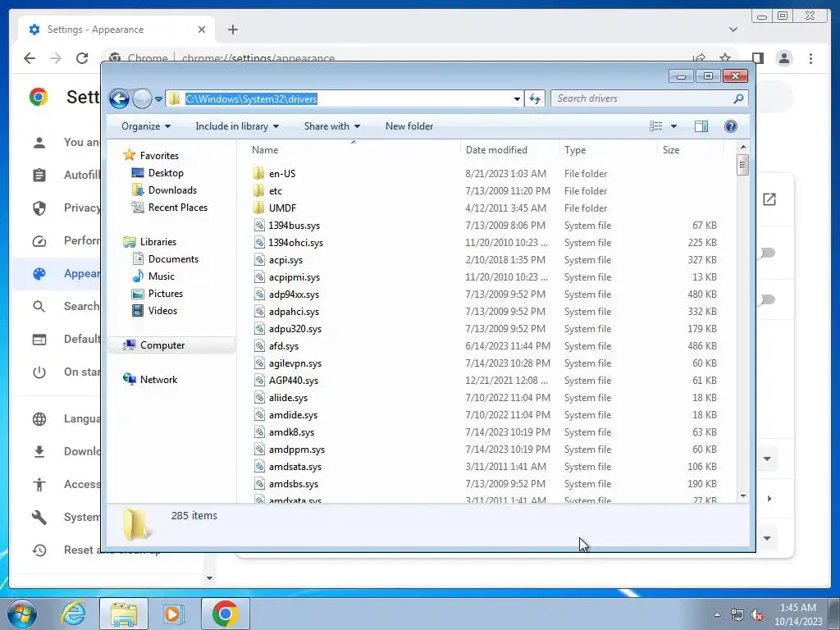This screenshot has height=630, width=840.
Task: Open the Share with menu
Action: coord(332,126)
